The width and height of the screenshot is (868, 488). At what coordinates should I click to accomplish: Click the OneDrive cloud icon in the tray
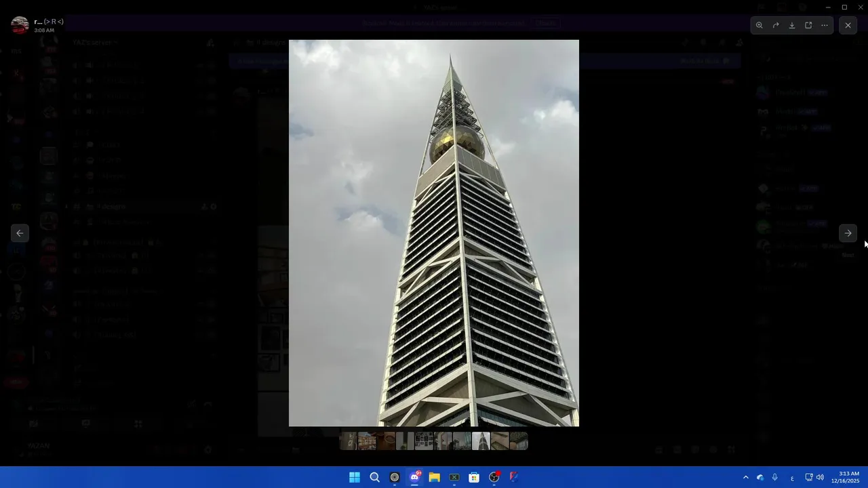tap(760, 477)
